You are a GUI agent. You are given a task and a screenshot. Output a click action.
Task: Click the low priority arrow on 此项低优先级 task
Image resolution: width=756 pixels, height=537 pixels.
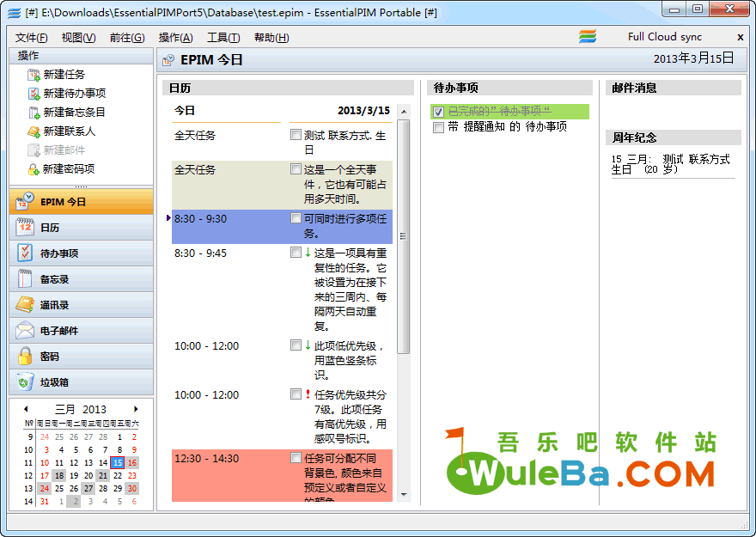pyautogui.click(x=308, y=345)
